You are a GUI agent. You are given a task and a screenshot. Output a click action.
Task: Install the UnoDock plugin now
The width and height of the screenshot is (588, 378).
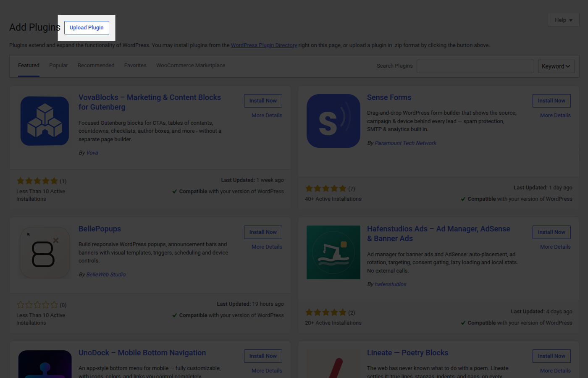tap(263, 356)
